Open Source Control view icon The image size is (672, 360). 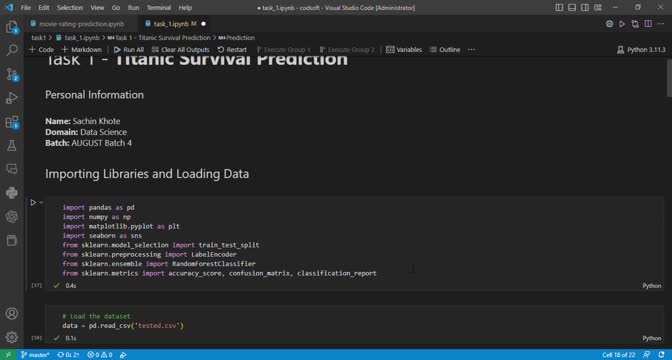12,74
